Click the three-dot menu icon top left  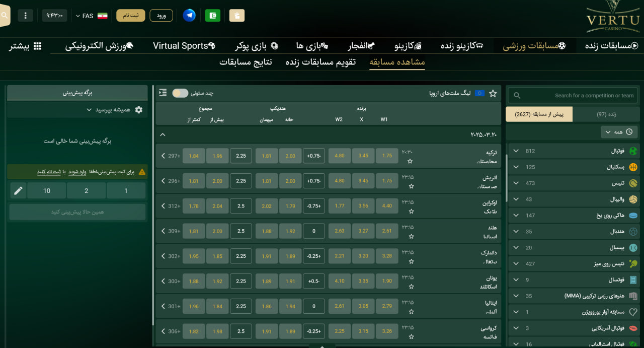pos(26,15)
